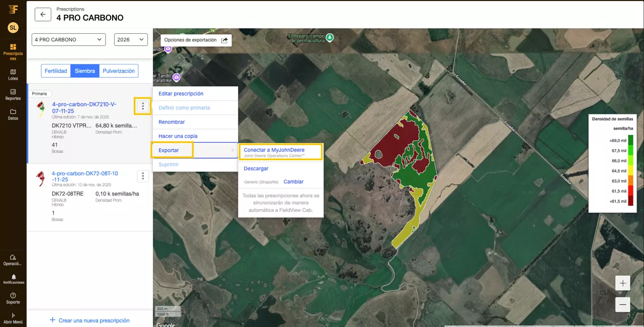Select Editar prescripción from the menu
This screenshot has height=327, width=644.
tap(181, 94)
